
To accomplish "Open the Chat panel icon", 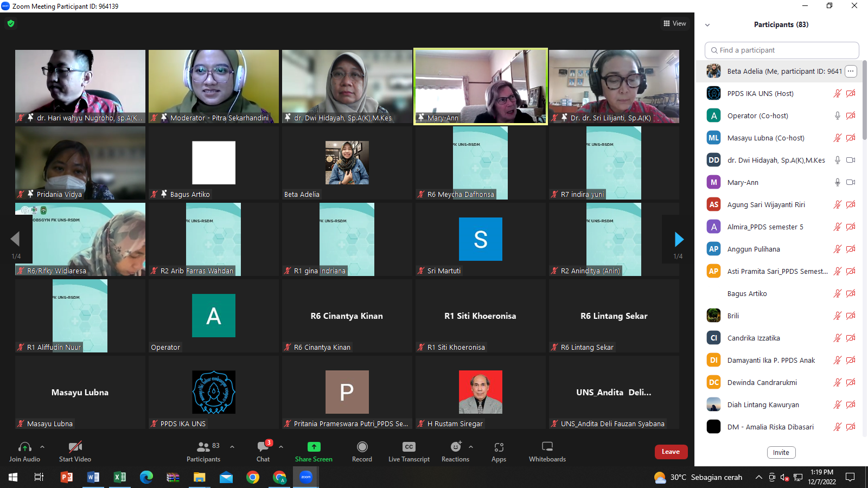I will tap(263, 447).
